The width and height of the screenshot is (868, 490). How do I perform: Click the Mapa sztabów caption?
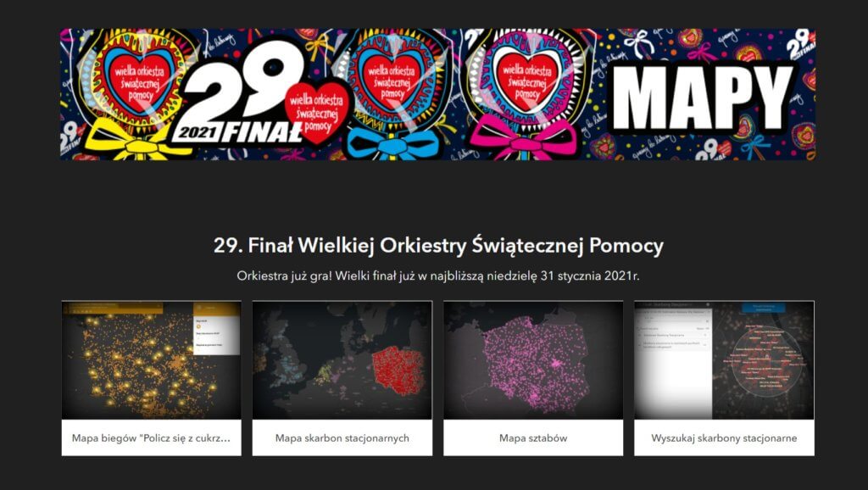click(533, 438)
